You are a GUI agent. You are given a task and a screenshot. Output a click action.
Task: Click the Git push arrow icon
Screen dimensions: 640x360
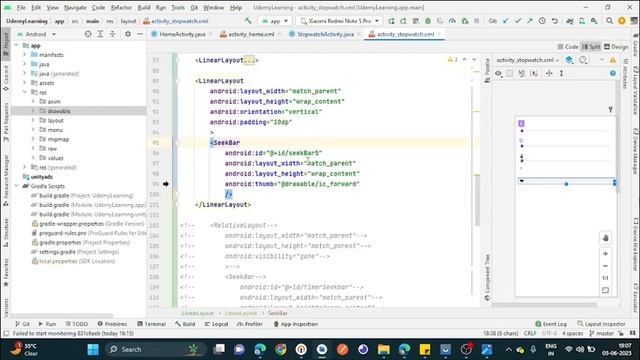click(530, 21)
